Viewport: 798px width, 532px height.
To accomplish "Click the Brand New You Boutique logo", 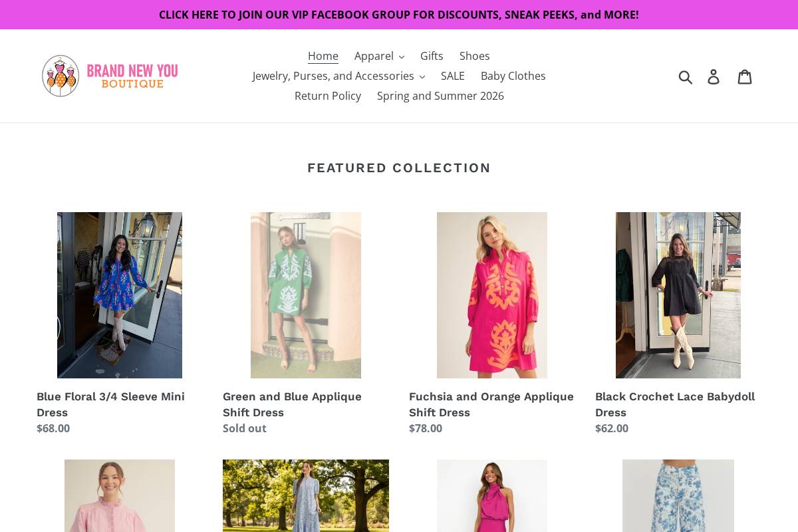I will [x=110, y=76].
